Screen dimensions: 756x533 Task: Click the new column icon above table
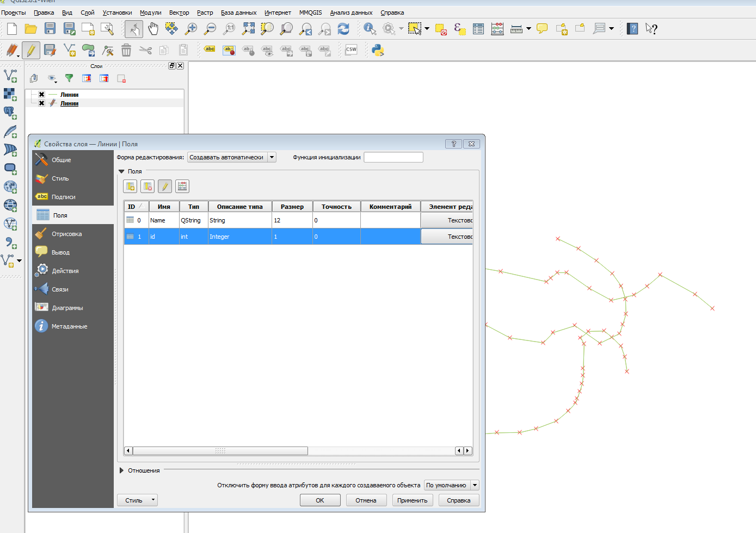(x=131, y=187)
